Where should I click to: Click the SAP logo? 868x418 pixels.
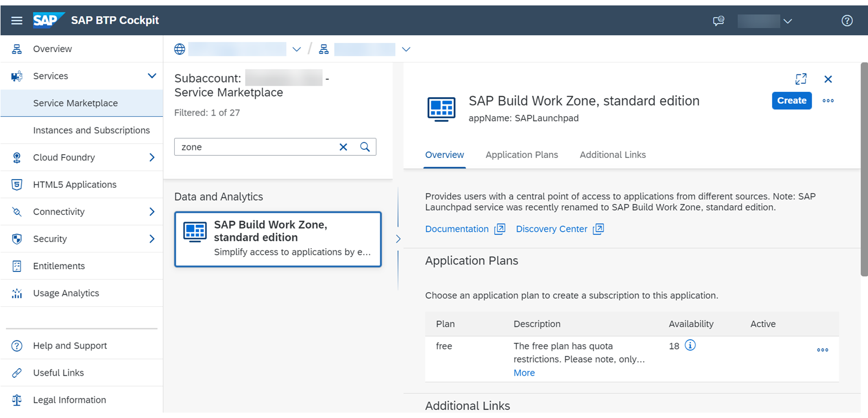48,20
